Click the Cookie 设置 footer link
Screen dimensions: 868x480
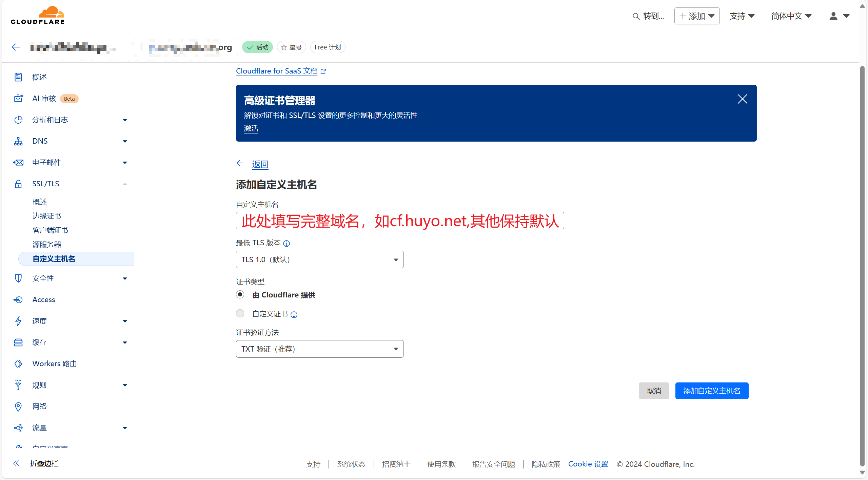pyautogui.click(x=588, y=464)
